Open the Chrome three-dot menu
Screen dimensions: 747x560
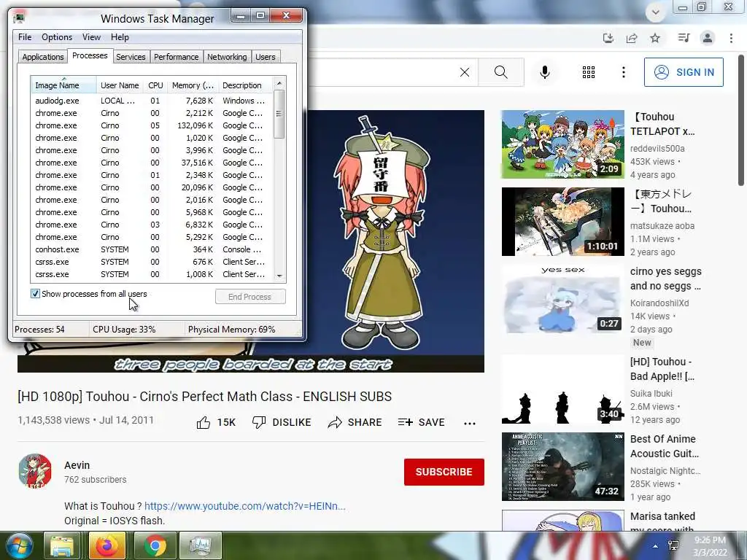coord(731,38)
